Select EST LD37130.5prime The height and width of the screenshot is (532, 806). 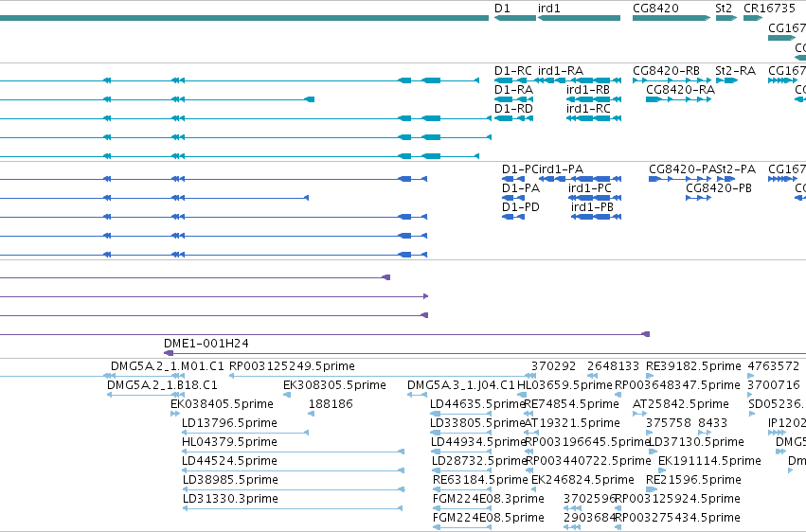point(653,452)
